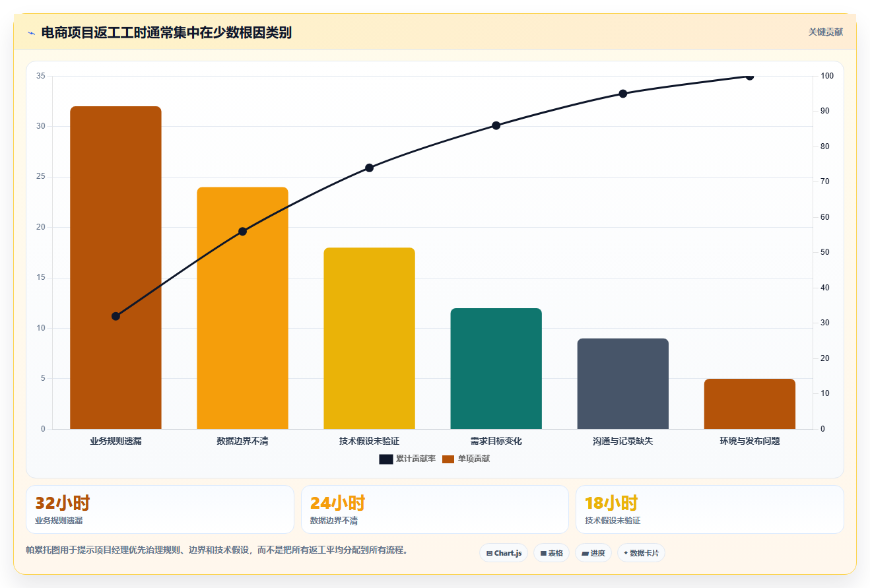Open the 24小时 数据边界不清 stat card
The height and width of the screenshot is (588, 870).
(x=434, y=509)
